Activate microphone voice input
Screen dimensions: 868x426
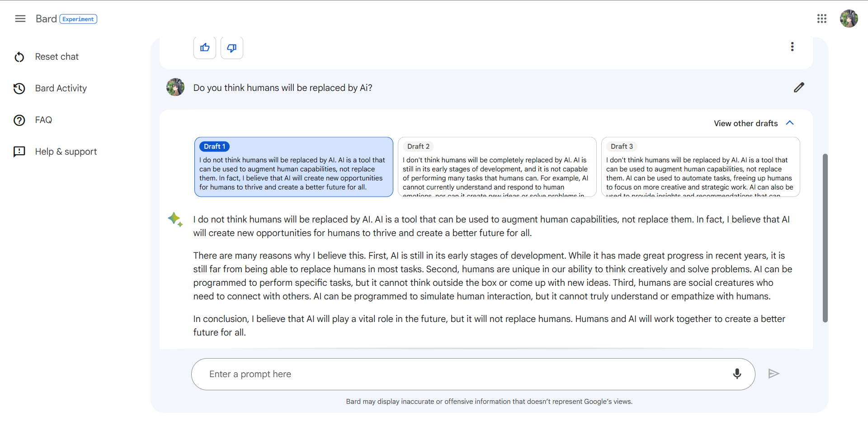(x=737, y=374)
